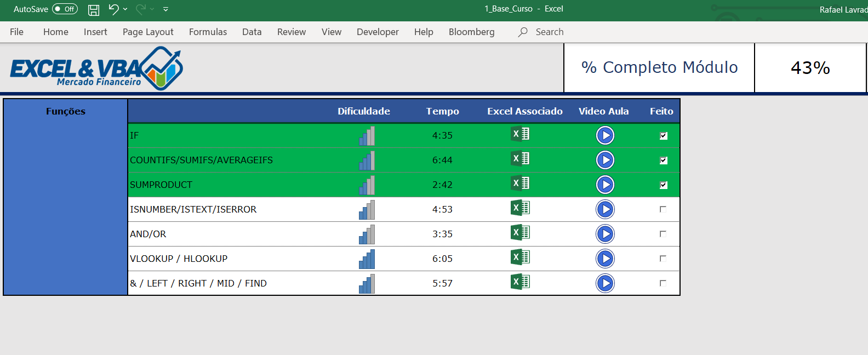The image size is (868, 355).
Task: Play video for COUNTIFS/SUMIFS/AVERAGEIFS
Action: coord(605,160)
